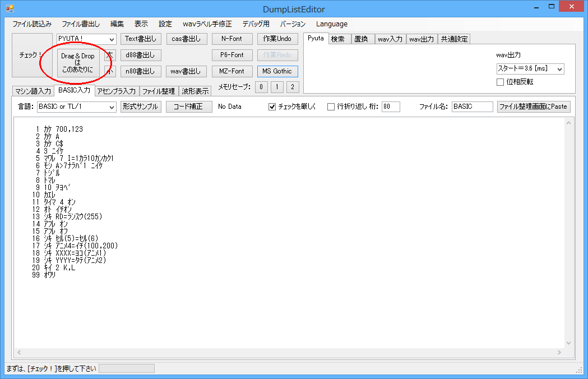This screenshot has height=379, width=588.
Task: Click the wav書出し button
Action: (x=186, y=71)
